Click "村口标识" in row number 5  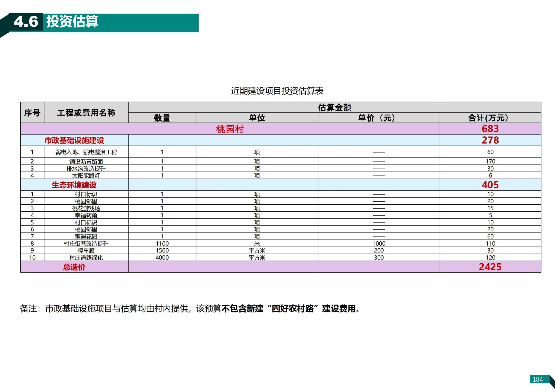tap(86, 222)
